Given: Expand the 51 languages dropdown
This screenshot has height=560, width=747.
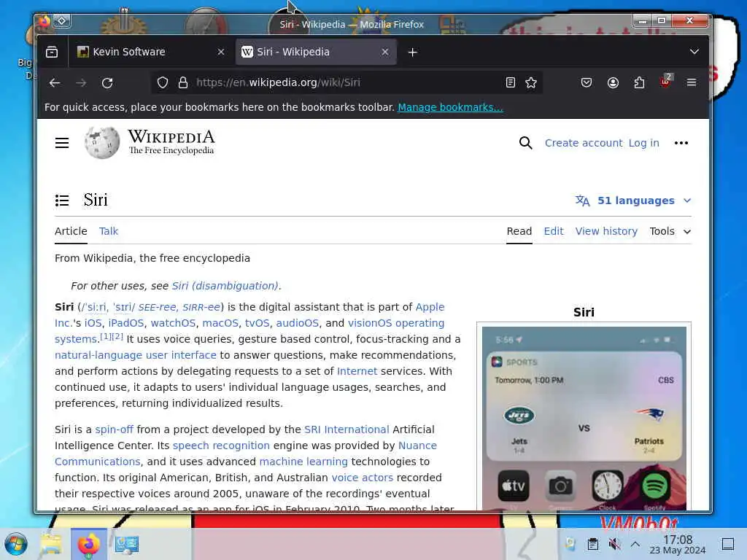Looking at the screenshot, I should [633, 201].
